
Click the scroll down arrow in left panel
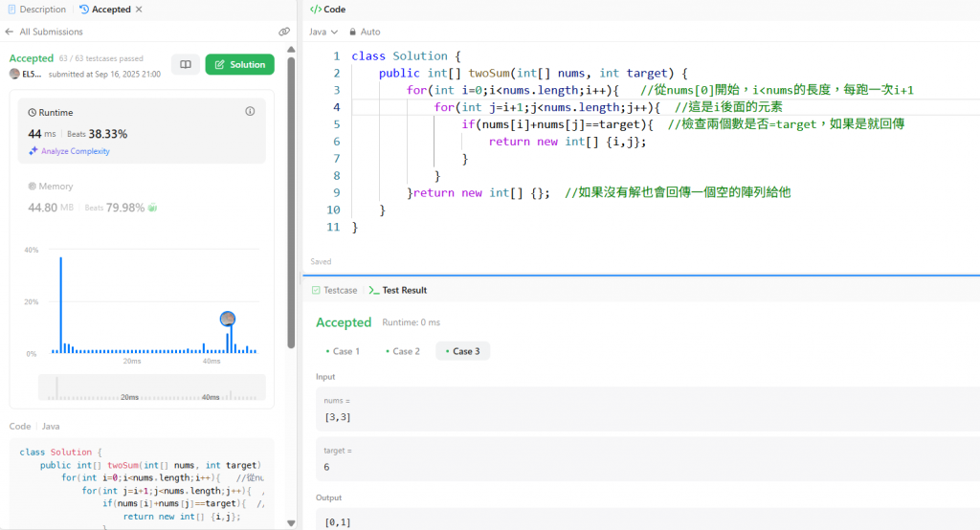click(x=291, y=523)
